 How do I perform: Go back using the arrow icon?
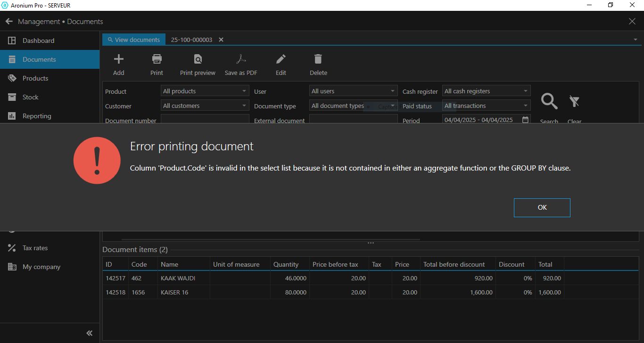9,22
